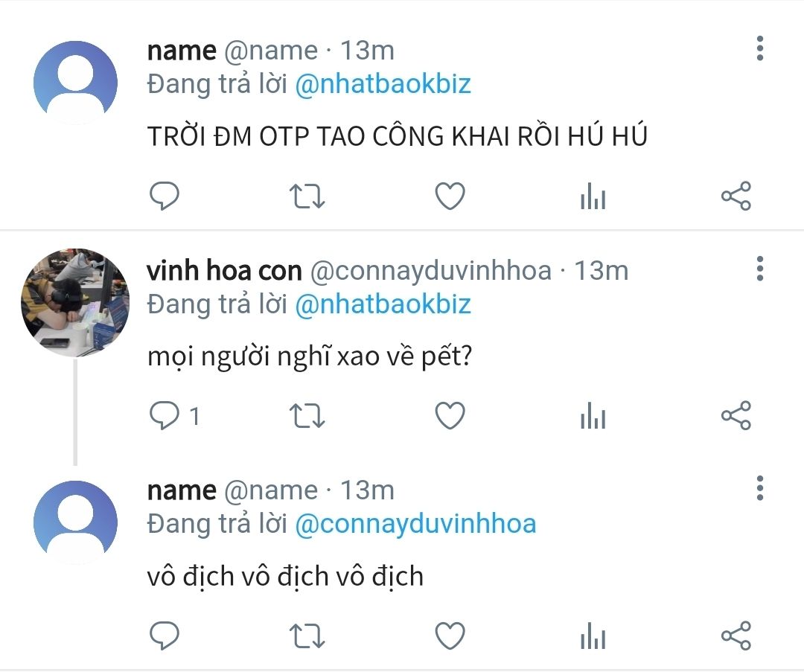The height and width of the screenshot is (672, 804).
Task: Reply to the OTP công khai tweet
Action: 165,196
